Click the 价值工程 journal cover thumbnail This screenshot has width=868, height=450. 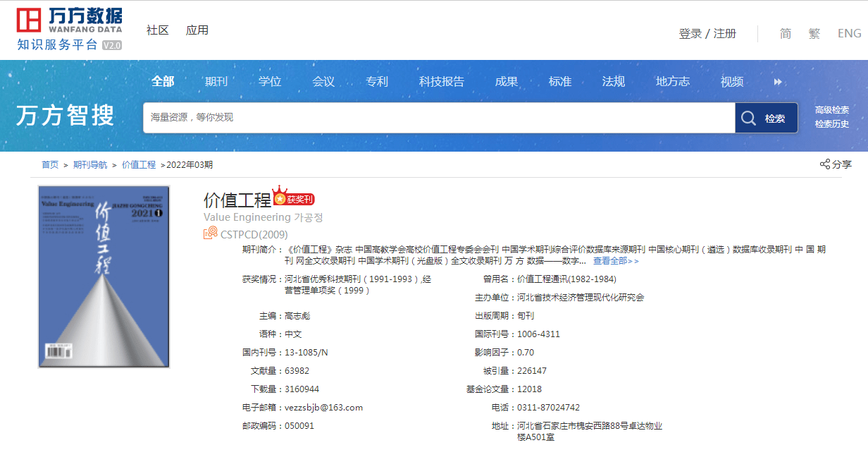(104, 276)
